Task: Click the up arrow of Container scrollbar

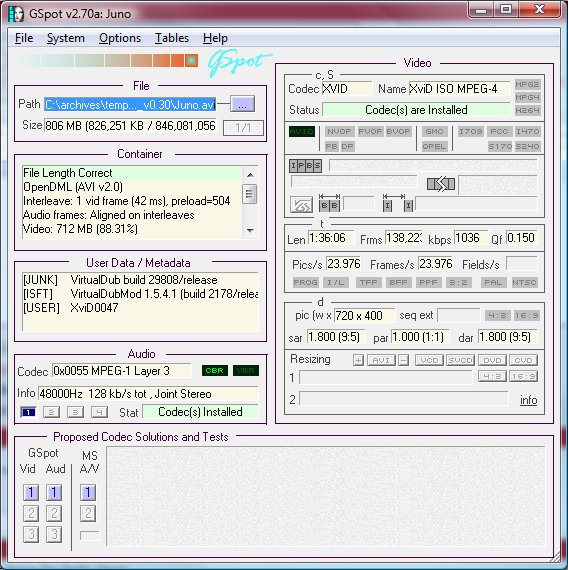Action: 250,175
